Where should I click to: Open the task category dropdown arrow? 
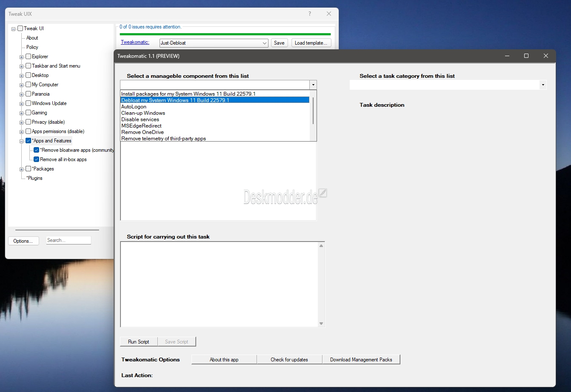pyautogui.click(x=543, y=85)
